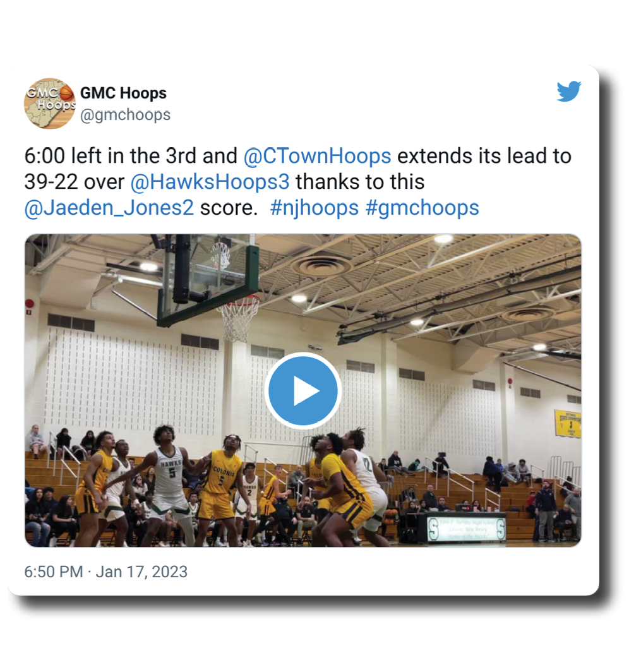This screenshot has height=672, width=629.
Task: Select the #gmchoops hashtag
Action: click(422, 208)
